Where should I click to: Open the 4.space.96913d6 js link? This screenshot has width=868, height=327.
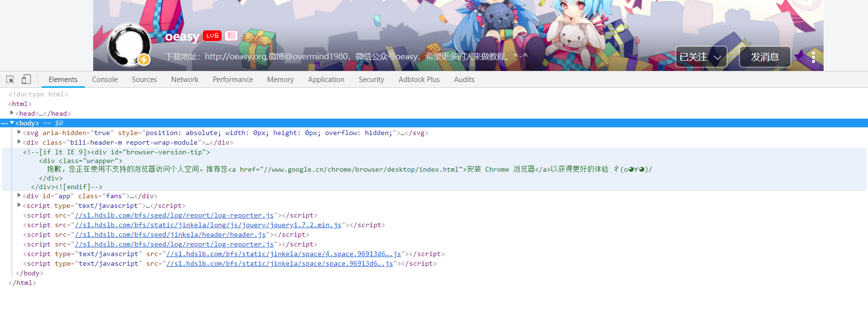tap(284, 254)
